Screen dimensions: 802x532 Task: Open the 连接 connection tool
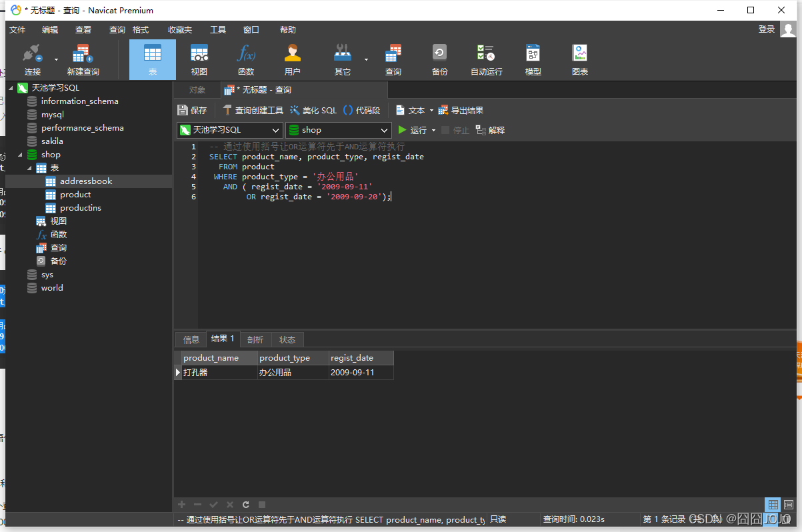click(32, 59)
